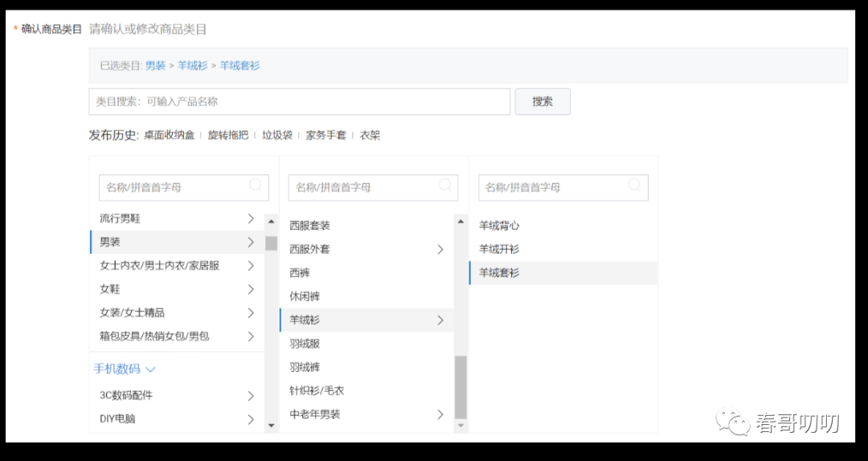Expand the DIY电脑 chevron
The height and width of the screenshot is (461, 868).
point(251,419)
